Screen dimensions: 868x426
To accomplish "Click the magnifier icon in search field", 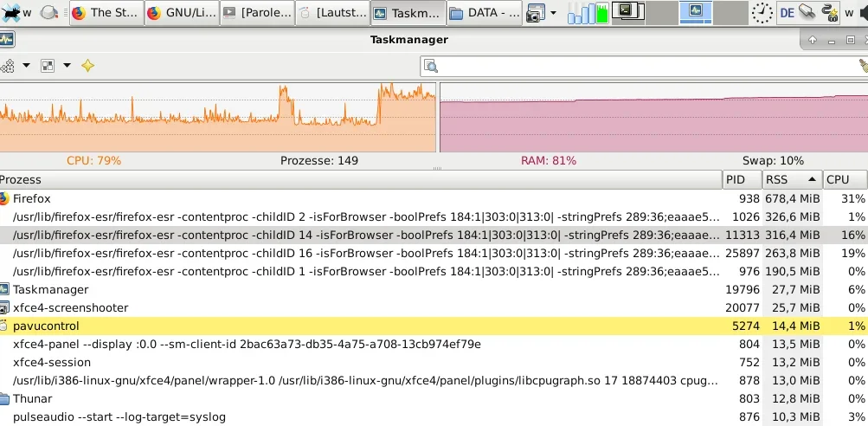I will pyautogui.click(x=431, y=67).
